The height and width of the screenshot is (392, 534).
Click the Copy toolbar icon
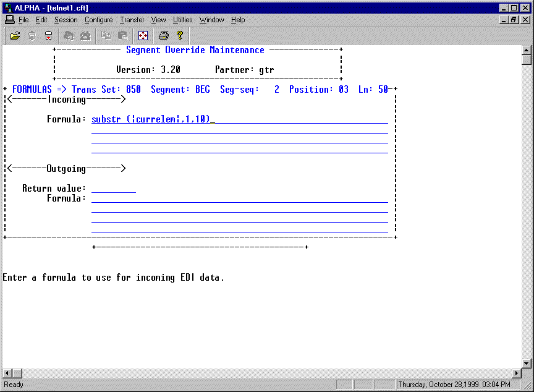tap(105, 35)
